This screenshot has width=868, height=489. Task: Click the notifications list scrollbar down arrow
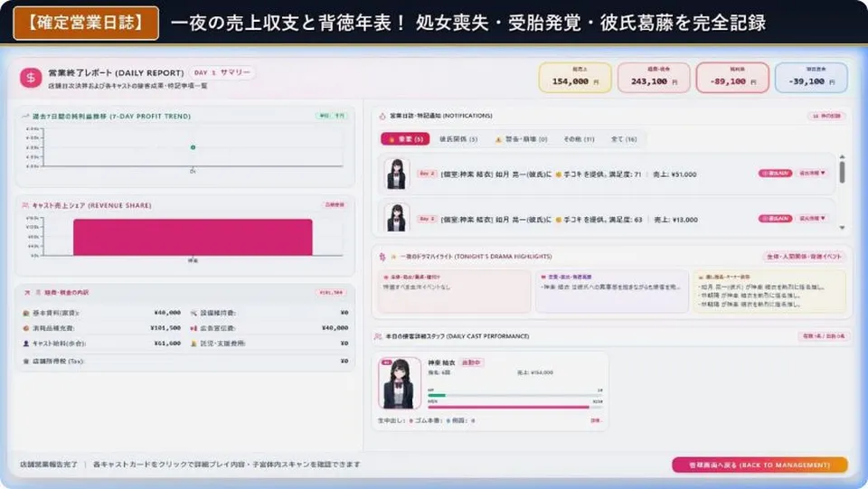(x=842, y=228)
